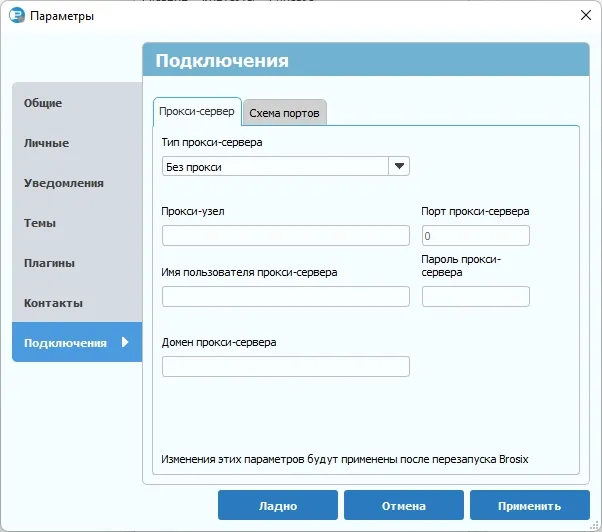
Task: Click the Пароль прокси-сервера field
Action: [x=476, y=296]
